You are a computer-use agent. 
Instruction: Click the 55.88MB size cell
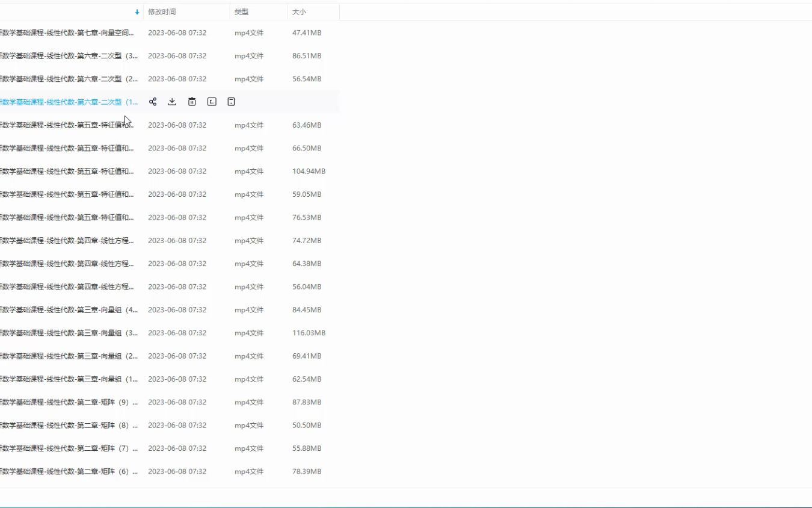(x=307, y=448)
